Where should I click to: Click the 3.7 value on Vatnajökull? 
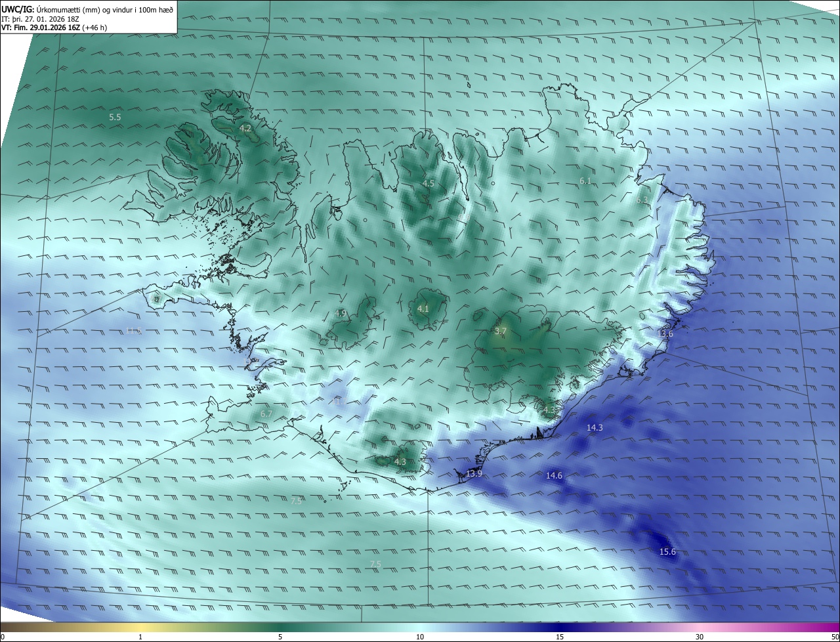pyautogui.click(x=501, y=332)
